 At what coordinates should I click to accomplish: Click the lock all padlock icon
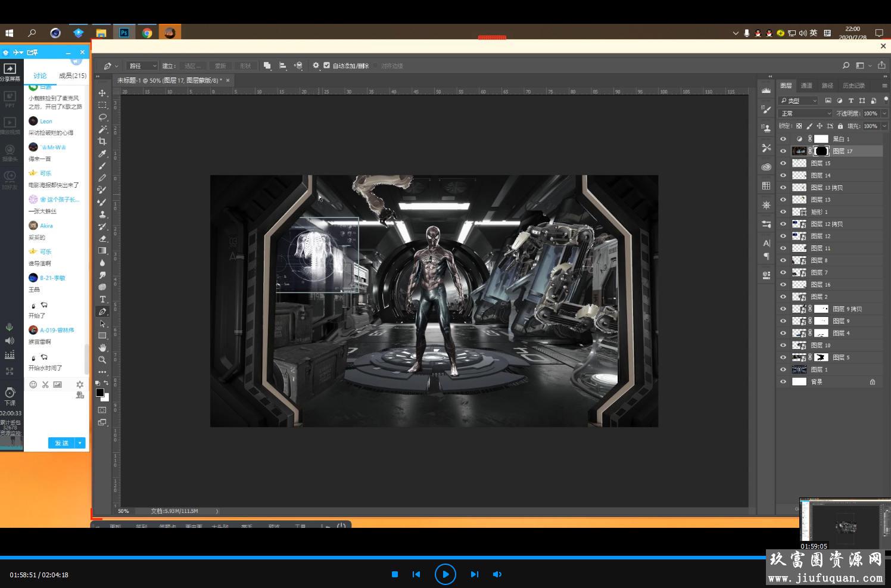840,126
